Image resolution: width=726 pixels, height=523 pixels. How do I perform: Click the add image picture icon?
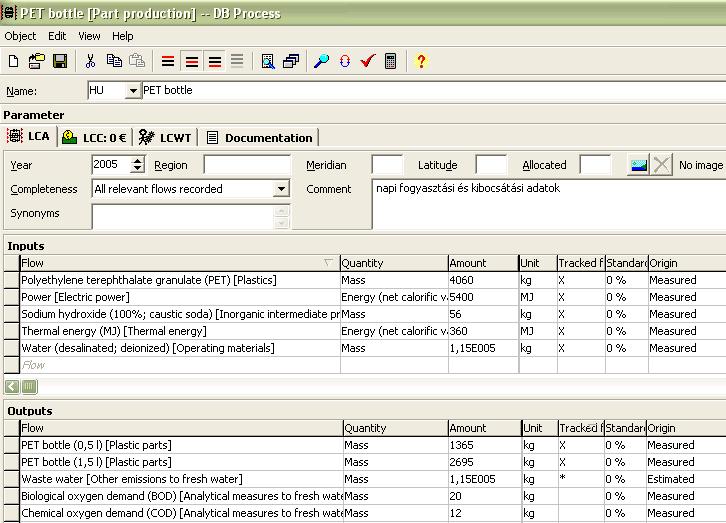tap(638, 165)
